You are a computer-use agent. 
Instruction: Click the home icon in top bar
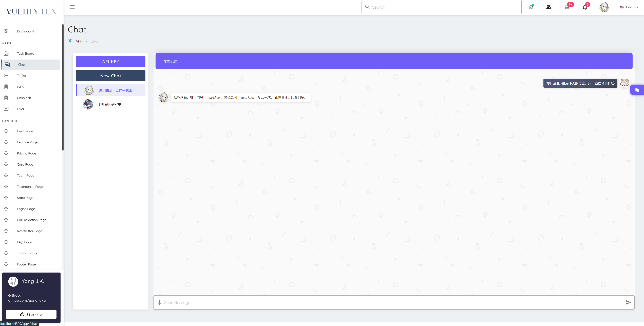click(x=531, y=7)
